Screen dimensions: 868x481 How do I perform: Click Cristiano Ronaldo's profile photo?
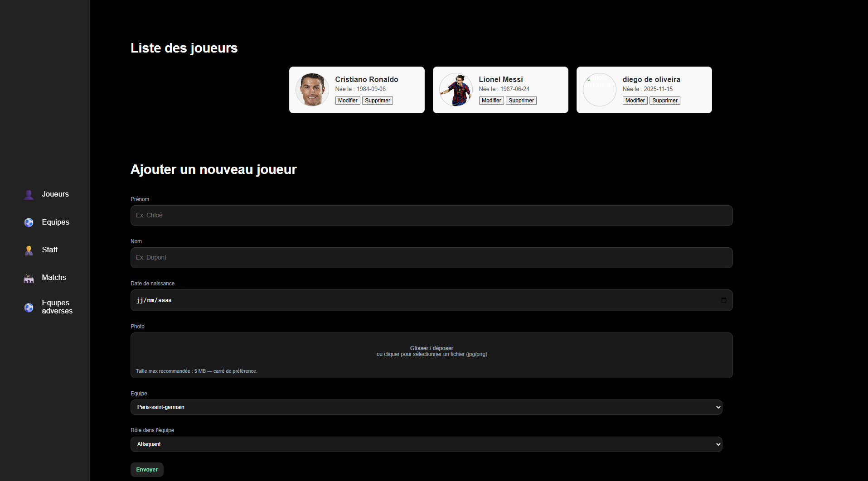click(x=312, y=89)
